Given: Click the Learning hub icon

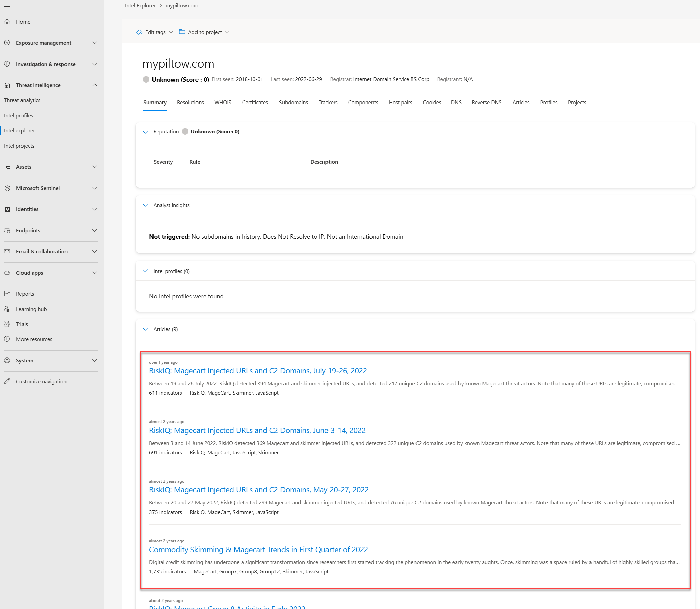Looking at the screenshot, I should point(7,309).
